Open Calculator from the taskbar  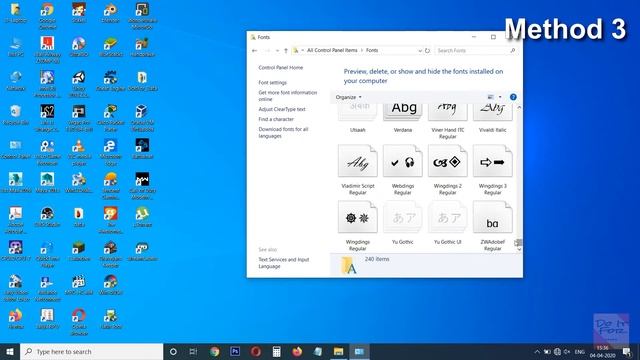tap(276, 351)
